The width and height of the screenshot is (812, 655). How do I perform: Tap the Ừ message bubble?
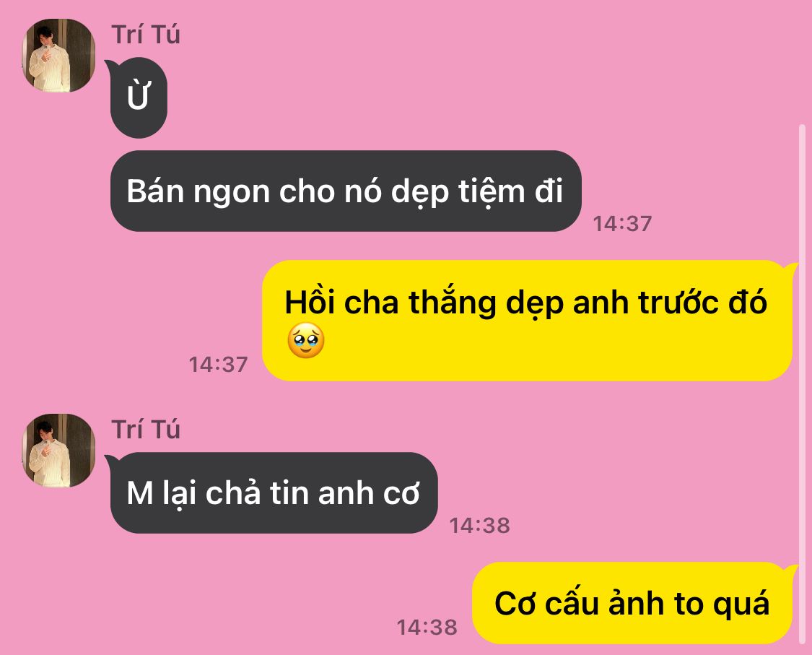[x=138, y=98]
